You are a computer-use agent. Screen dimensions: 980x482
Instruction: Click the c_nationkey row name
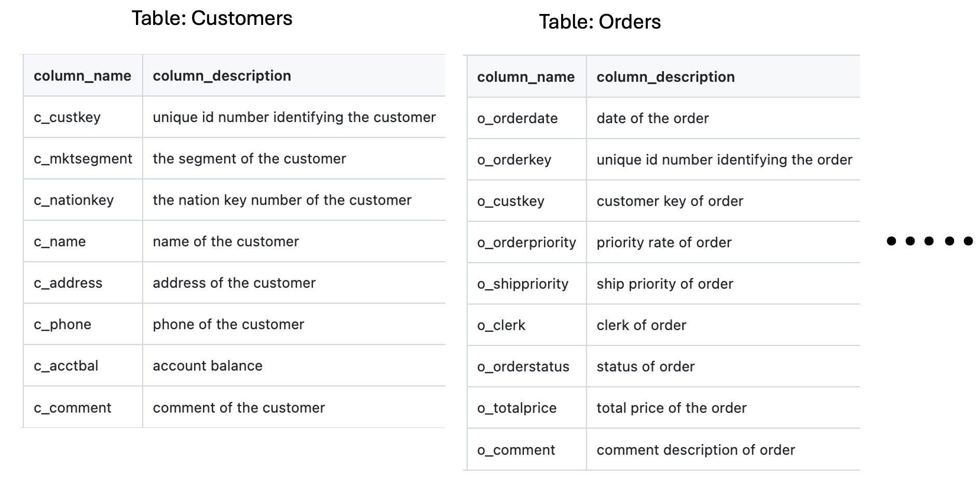[74, 200]
